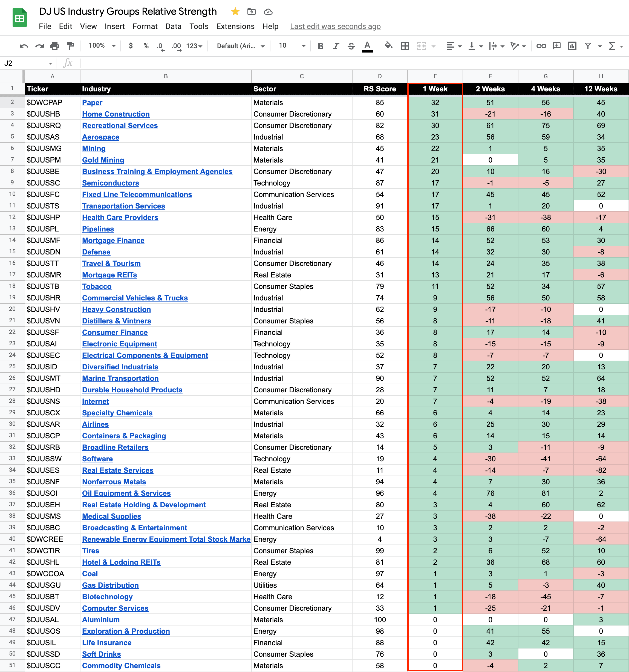
Task: Click 'Last edit was seconds ago' link
Action: [335, 26]
